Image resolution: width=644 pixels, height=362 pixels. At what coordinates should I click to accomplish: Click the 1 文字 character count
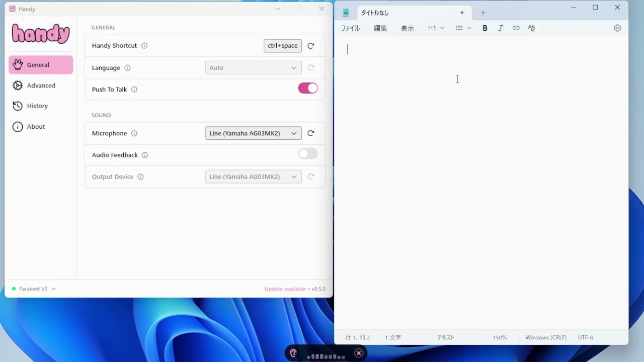(x=393, y=338)
